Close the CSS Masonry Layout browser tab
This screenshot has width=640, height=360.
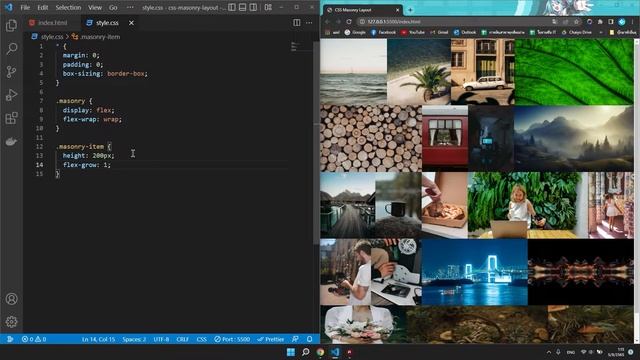pos(398,10)
